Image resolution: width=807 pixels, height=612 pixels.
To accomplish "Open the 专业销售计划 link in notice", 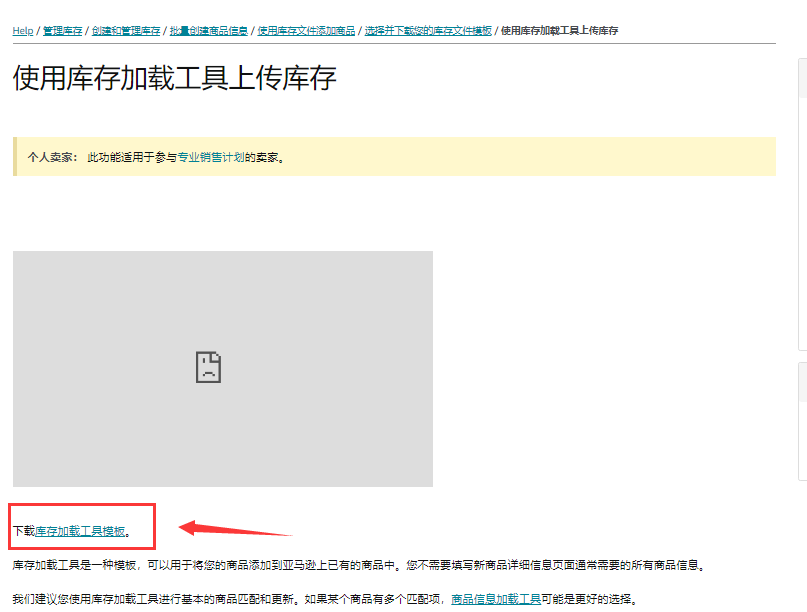I will pos(210,157).
